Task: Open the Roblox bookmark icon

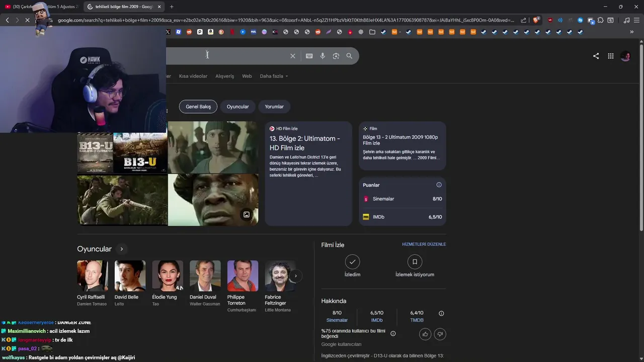Action: tap(178, 32)
